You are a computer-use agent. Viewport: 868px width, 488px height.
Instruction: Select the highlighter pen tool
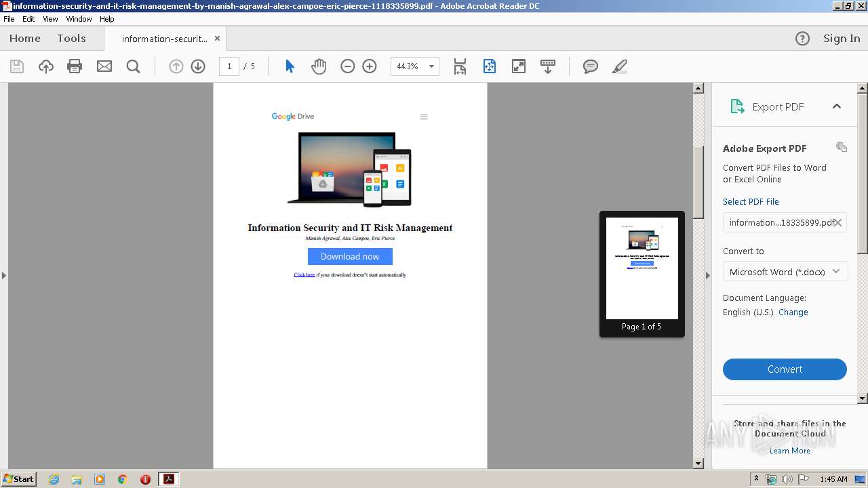point(619,66)
